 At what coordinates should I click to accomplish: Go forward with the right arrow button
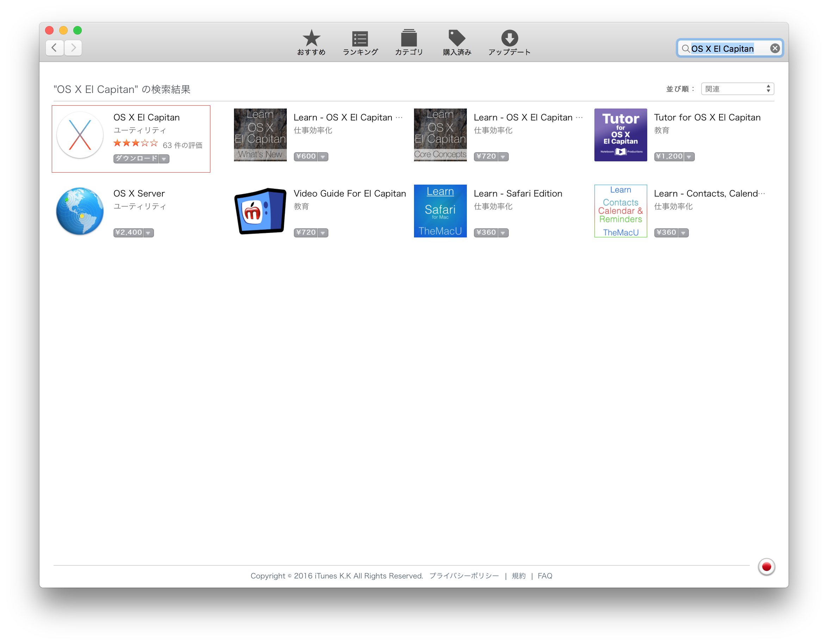coord(73,48)
